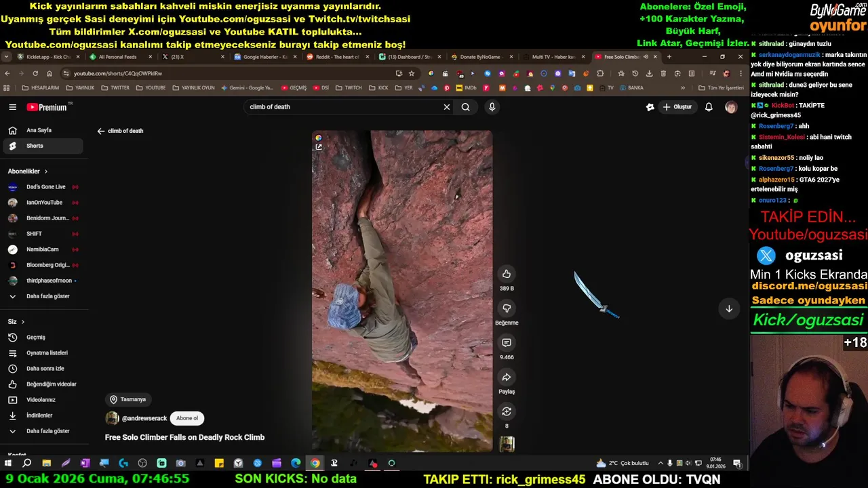The image size is (868, 488).
Task: Open the HESAPLARIM bookmarks folder
Action: (41, 88)
